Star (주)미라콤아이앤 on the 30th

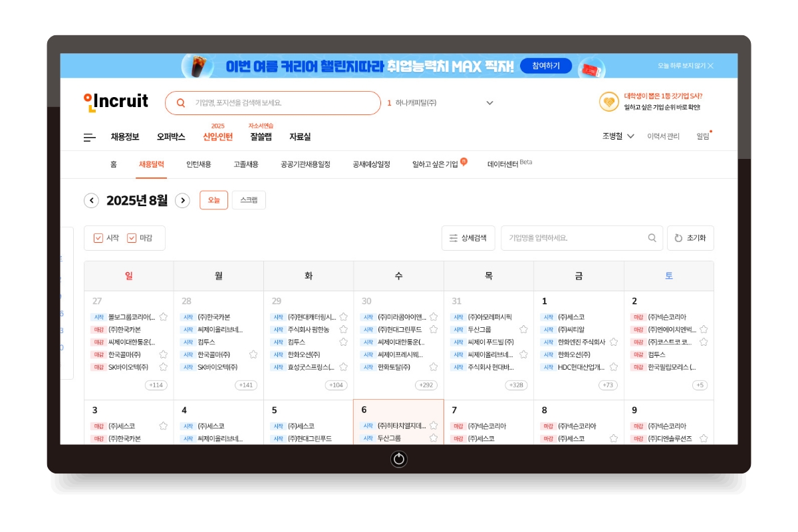click(x=434, y=317)
